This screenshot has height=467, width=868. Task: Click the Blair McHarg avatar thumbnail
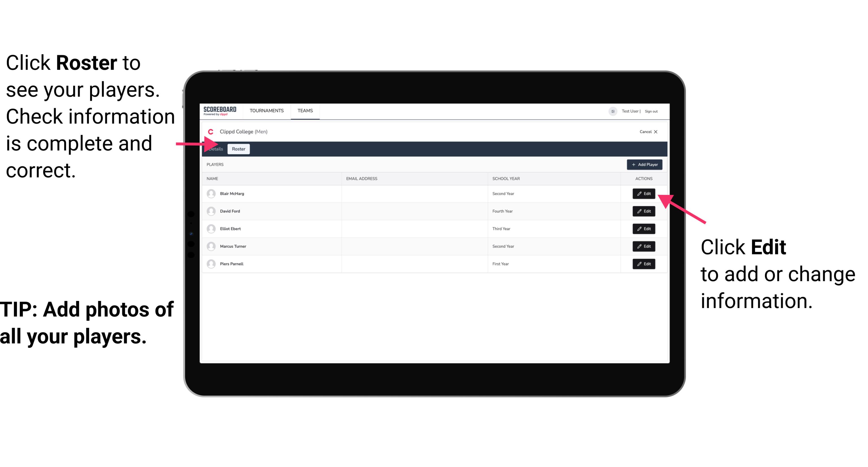tap(211, 193)
